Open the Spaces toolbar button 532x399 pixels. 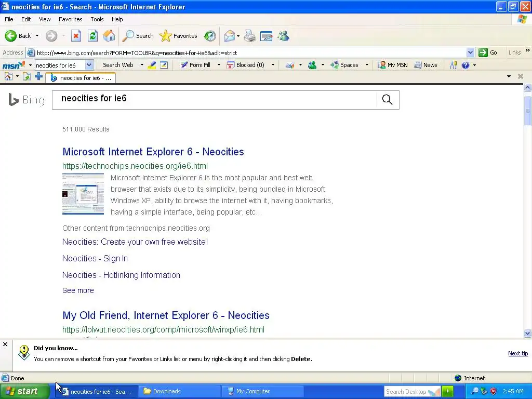point(344,65)
